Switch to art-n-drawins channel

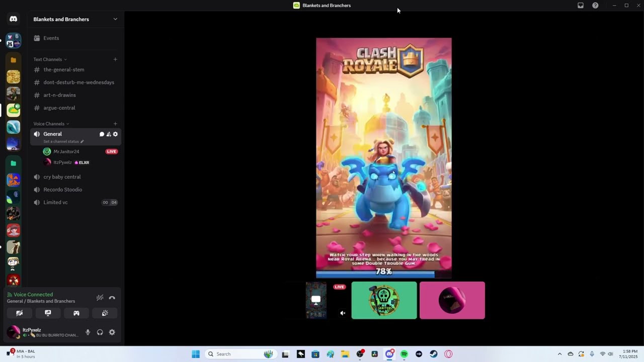75,95
